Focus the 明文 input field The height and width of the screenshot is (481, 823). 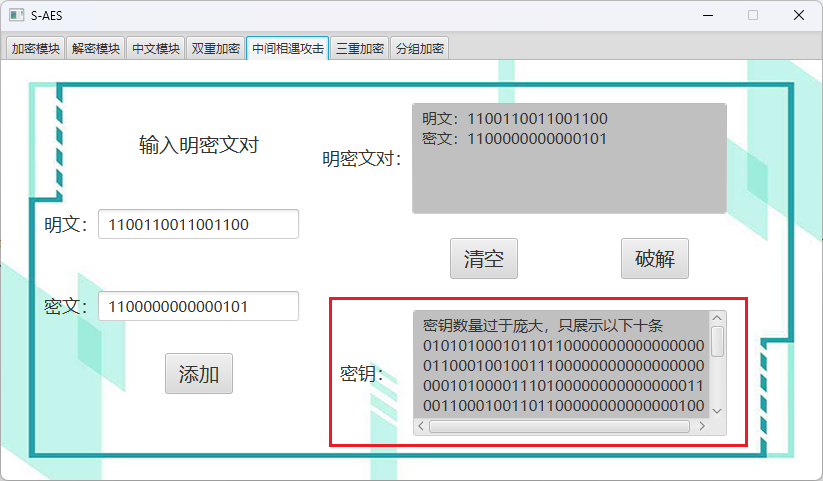click(198, 224)
